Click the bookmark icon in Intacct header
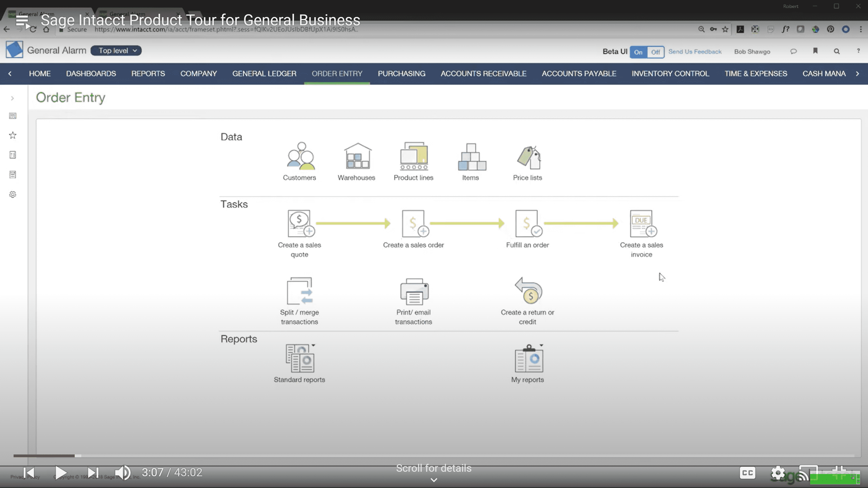The image size is (868, 488). coord(815,51)
